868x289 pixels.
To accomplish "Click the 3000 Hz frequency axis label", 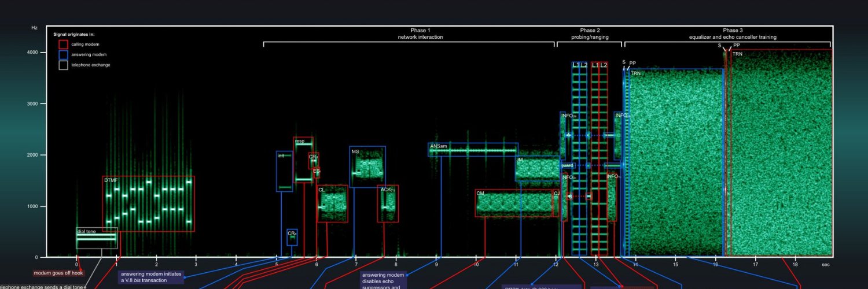I will 32,103.
